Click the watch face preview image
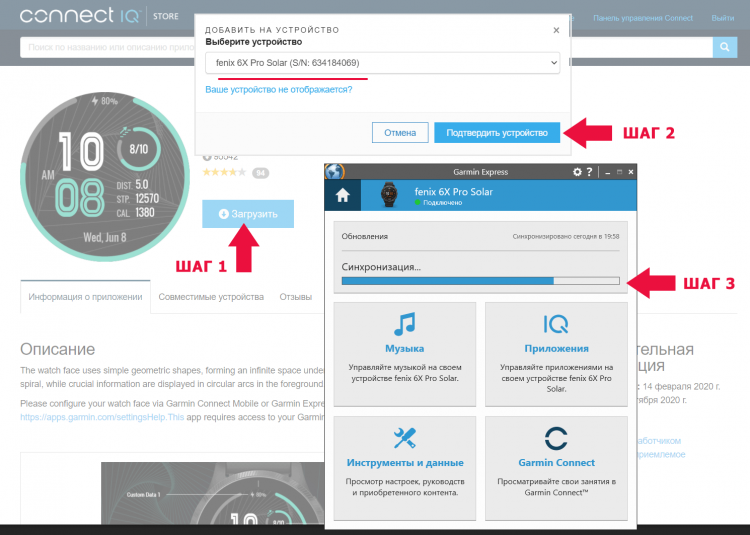The width and height of the screenshot is (750, 535). point(105,177)
